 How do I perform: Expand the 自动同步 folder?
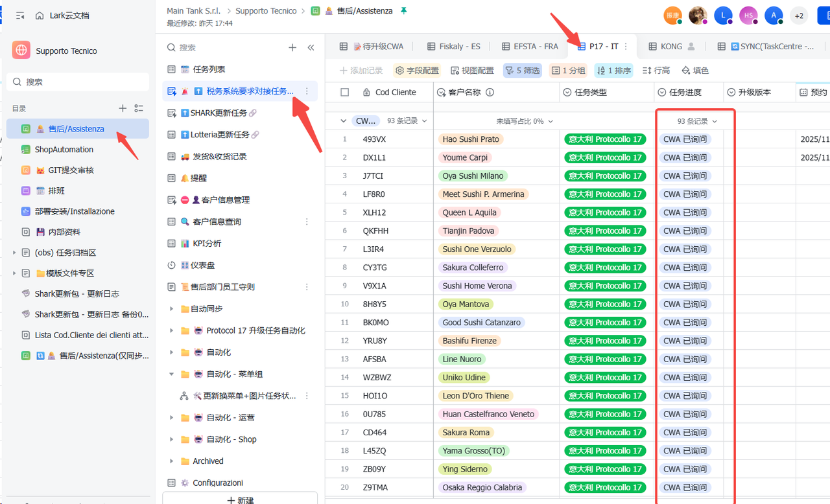[171, 309]
